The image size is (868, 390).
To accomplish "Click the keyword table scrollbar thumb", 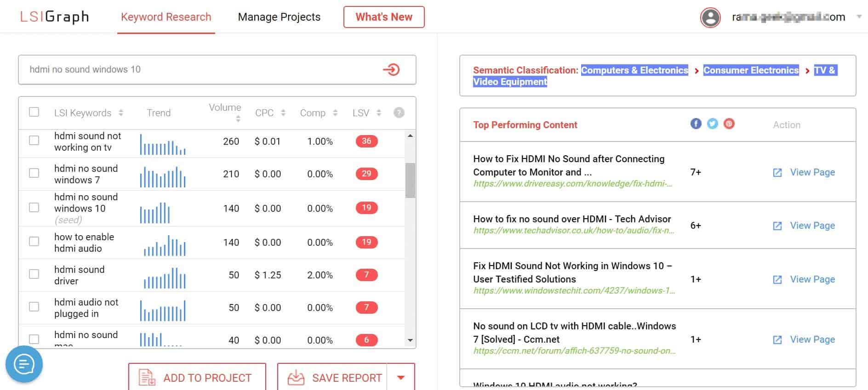I will [x=410, y=180].
